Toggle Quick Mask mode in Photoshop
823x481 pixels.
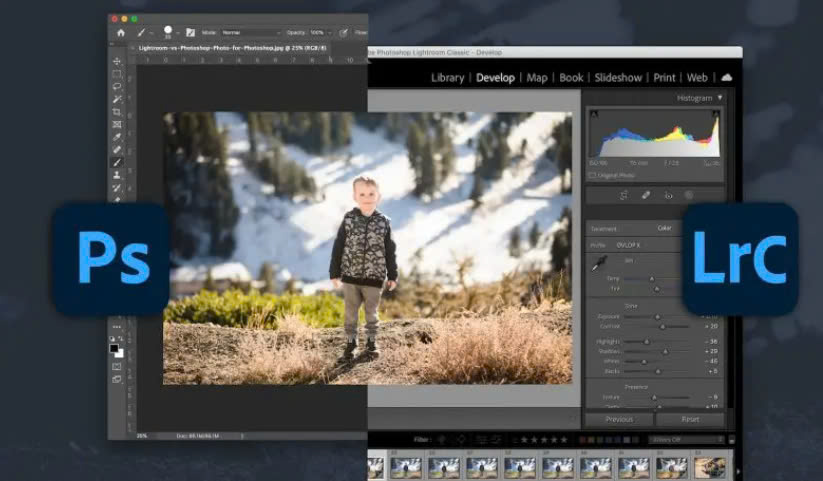[117, 367]
